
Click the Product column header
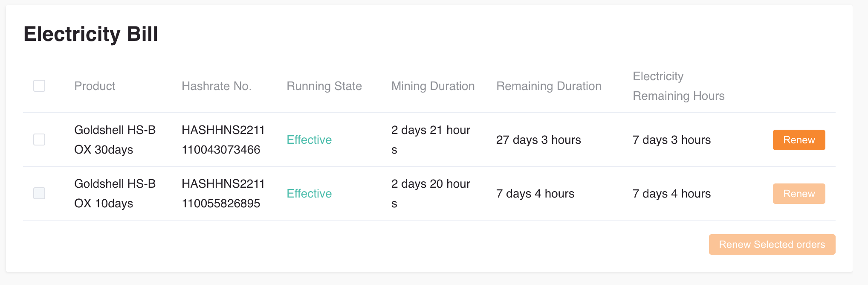[95, 86]
